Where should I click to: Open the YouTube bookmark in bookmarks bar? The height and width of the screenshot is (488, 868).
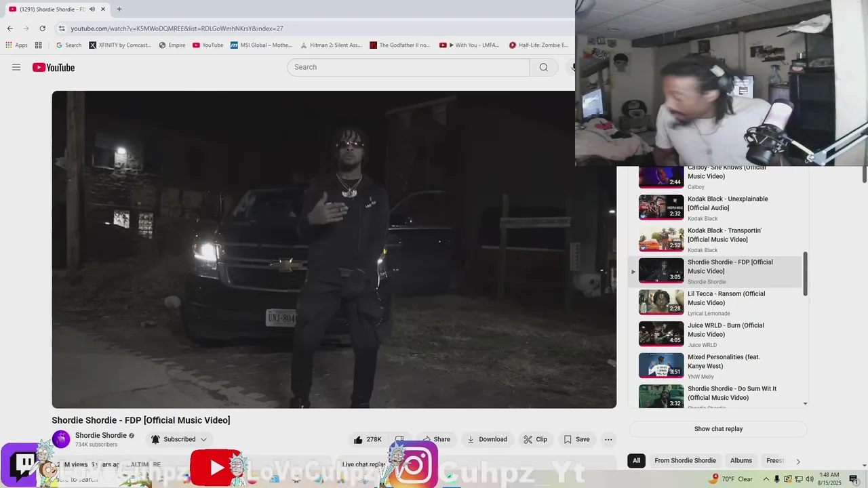[x=208, y=45]
